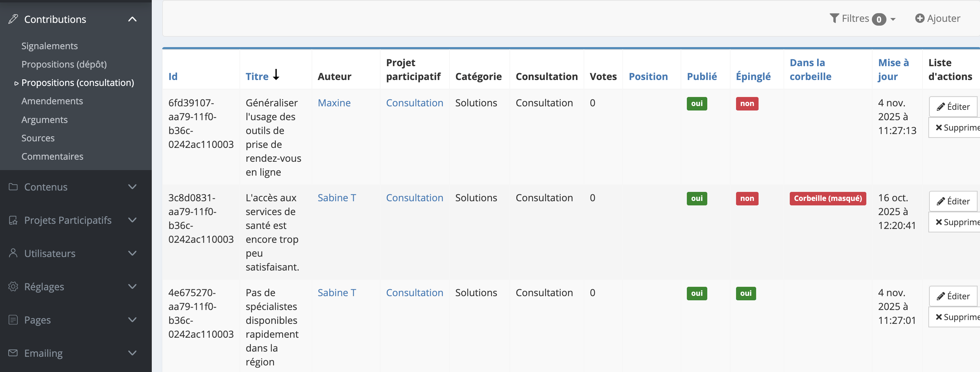Screen dimensions: 980x372
Task: Click the 'Corbeille (masqué)' red badge
Action: (828, 198)
